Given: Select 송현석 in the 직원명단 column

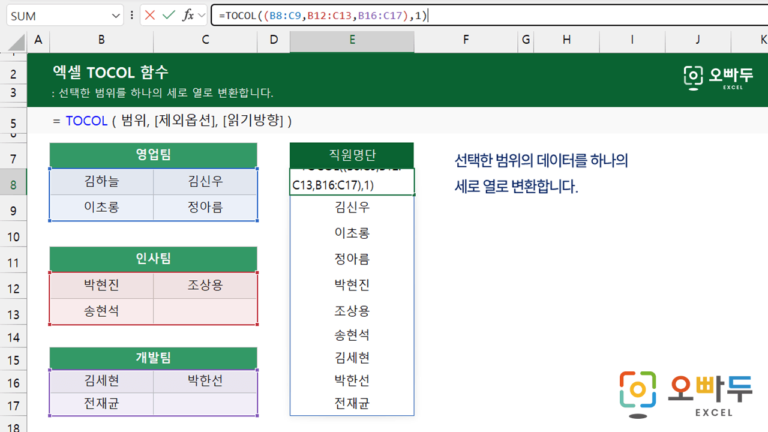Looking at the screenshot, I should tap(352, 336).
